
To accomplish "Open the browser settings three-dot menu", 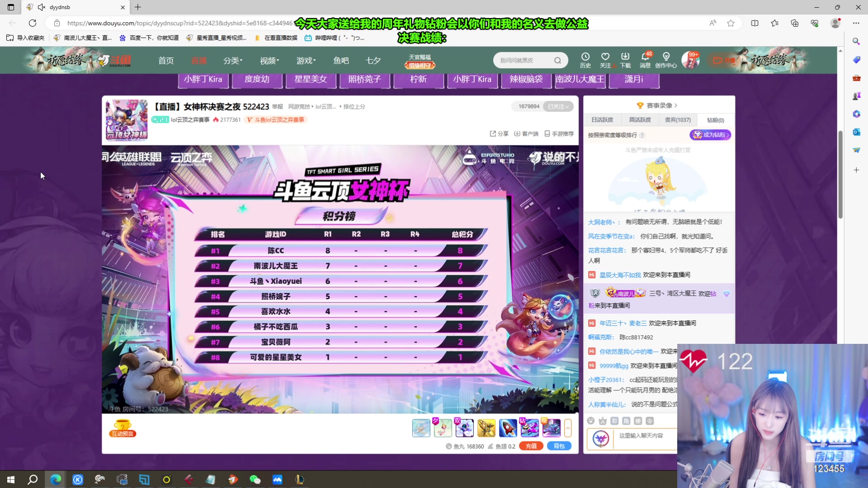I will coord(856,23).
